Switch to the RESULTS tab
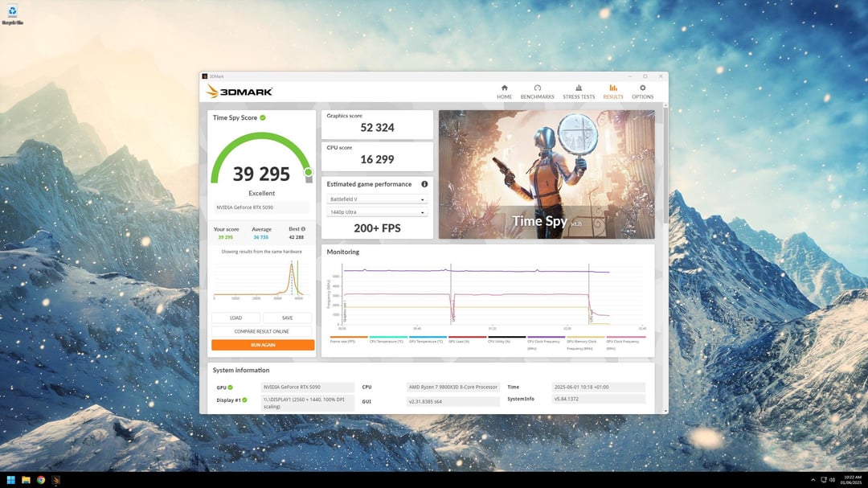The image size is (868, 488). click(612, 92)
